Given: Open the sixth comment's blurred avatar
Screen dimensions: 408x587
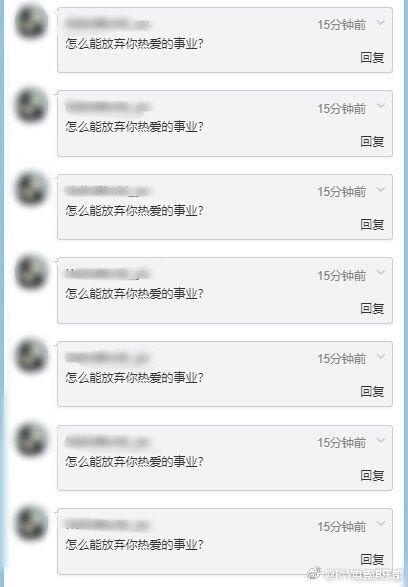Looking at the screenshot, I should pyautogui.click(x=31, y=439).
